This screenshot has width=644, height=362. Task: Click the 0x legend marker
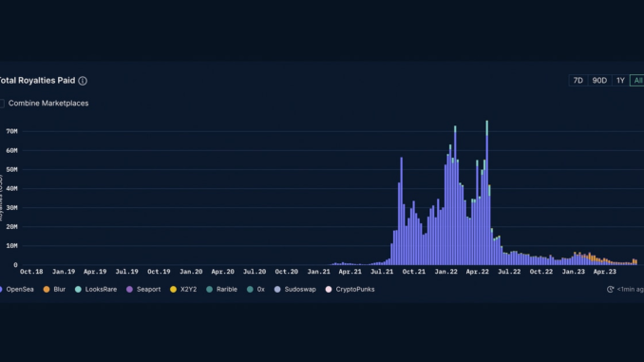tap(250, 289)
